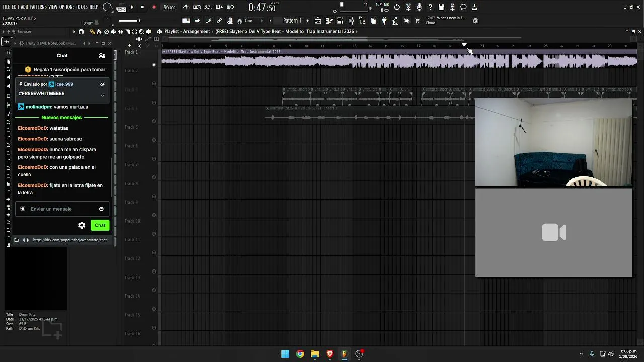Save the project with the floppy icon
Image resolution: width=644 pixels, height=362 pixels.
[x=441, y=7]
